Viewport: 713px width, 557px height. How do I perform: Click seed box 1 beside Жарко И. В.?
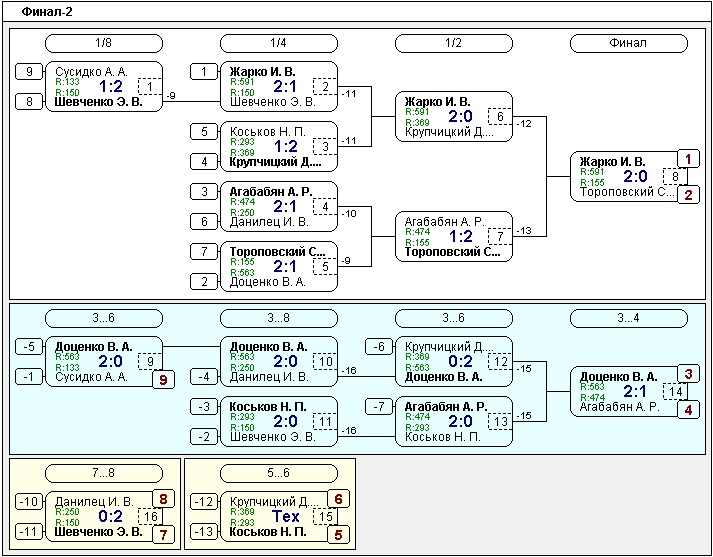click(204, 71)
